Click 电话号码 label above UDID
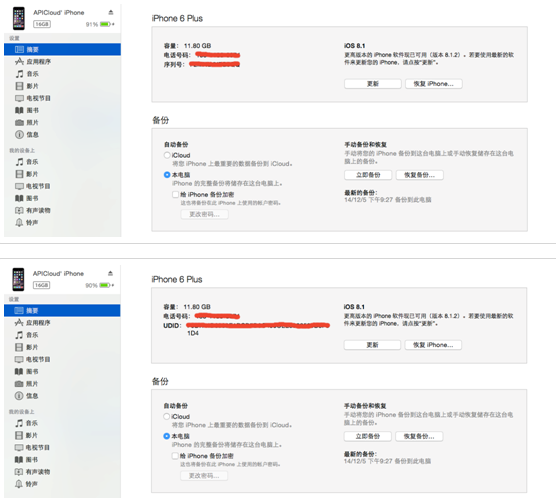Image resolution: width=556 pixels, height=502 pixels. [x=177, y=316]
